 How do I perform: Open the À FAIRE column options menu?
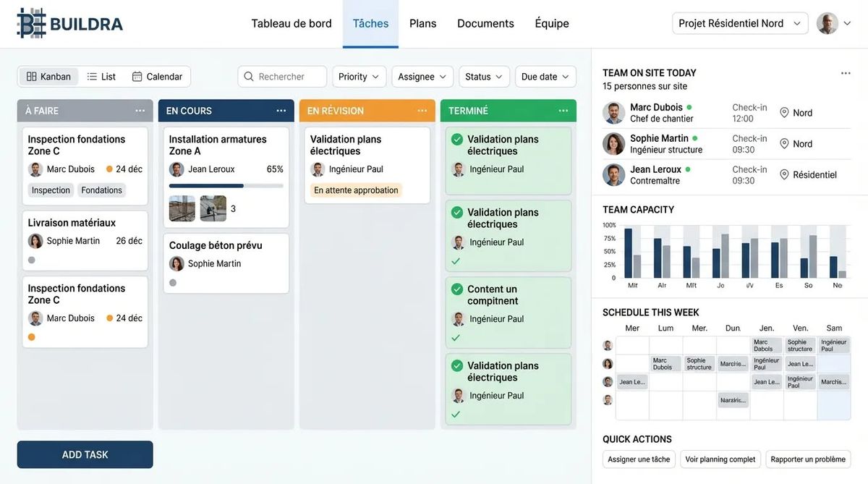tap(140, 111)
